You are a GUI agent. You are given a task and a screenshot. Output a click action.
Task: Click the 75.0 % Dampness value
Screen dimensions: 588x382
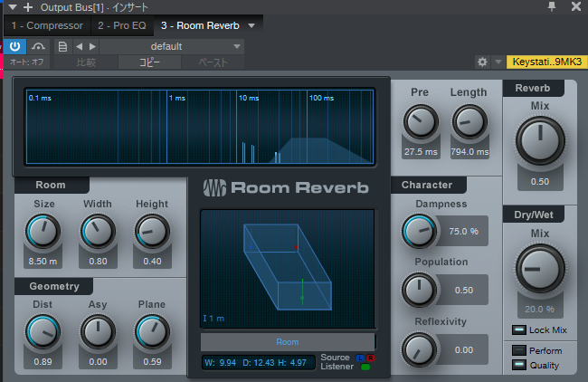pyautogui.click(x=463, y=231)
